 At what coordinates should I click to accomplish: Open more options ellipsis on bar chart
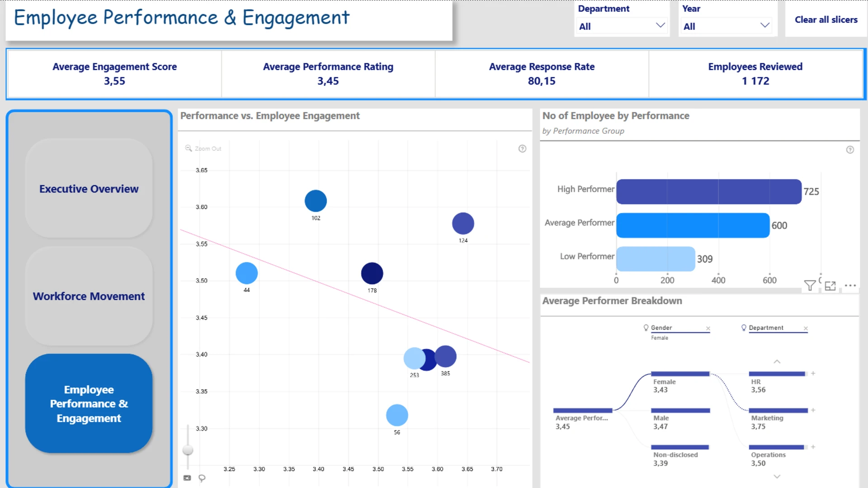click(x=850, y=286)
